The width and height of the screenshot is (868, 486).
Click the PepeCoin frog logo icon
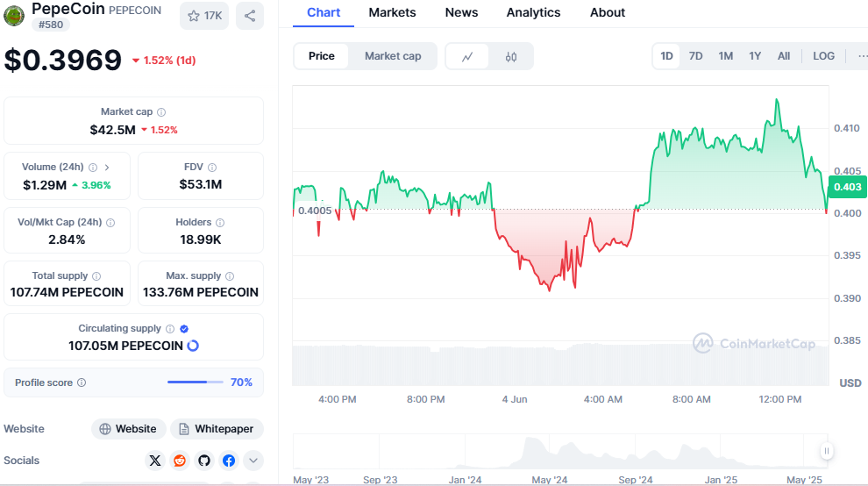click(x=14, y=16)
